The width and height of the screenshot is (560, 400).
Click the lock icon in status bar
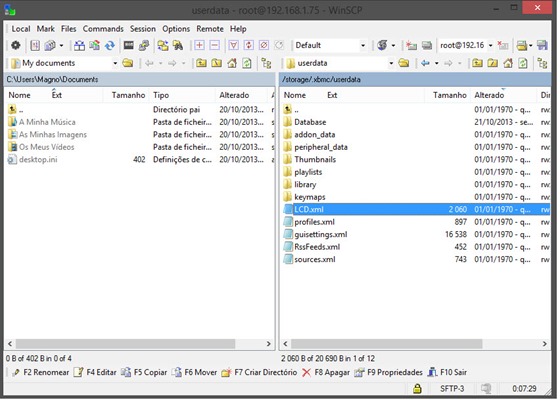(x=417, y=388)
